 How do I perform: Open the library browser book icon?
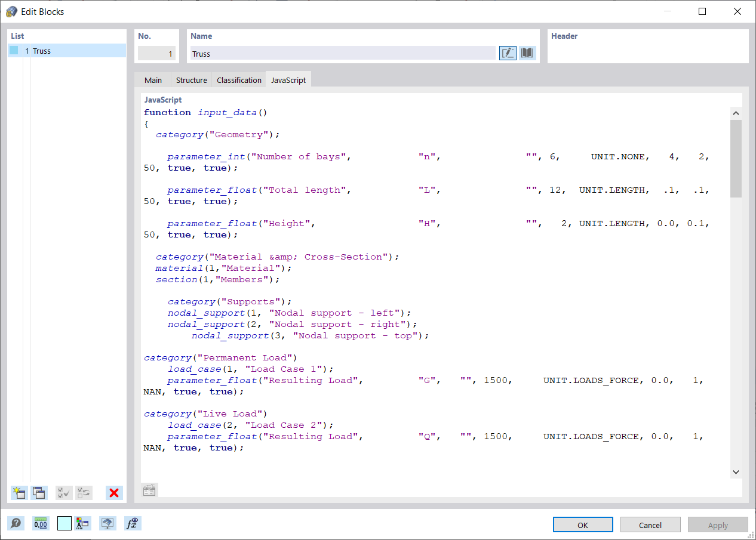coord(527,53)
